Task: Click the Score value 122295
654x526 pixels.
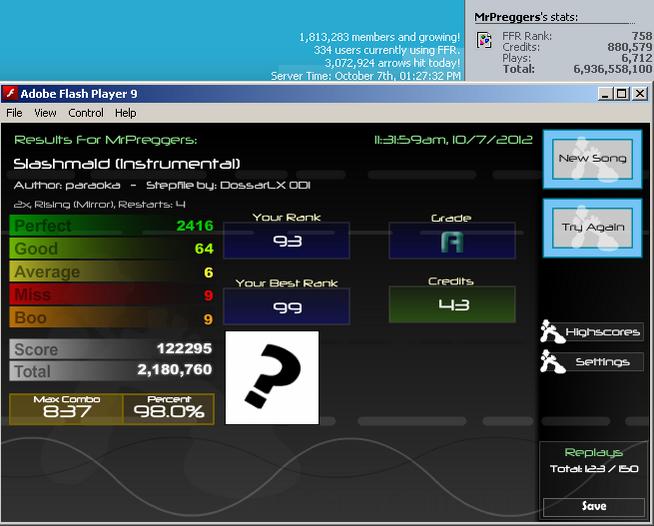Action: pos(184,349)
